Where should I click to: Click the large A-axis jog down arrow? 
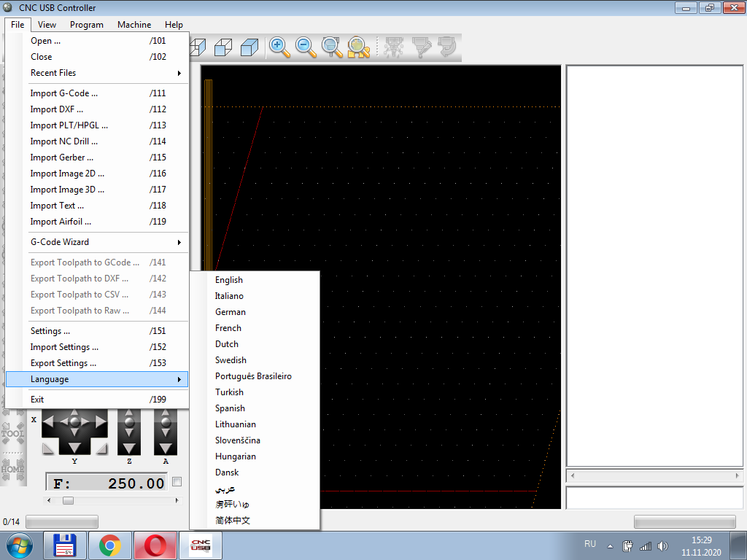166,448
